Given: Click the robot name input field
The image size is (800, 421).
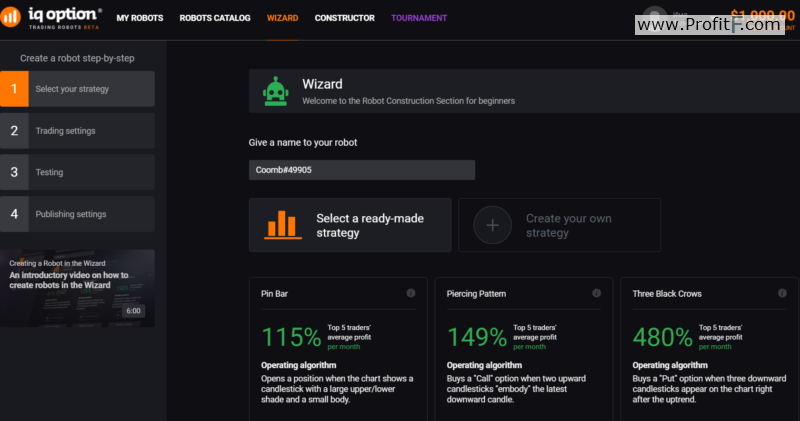Looking at the screenshot, I should (362, 170).
